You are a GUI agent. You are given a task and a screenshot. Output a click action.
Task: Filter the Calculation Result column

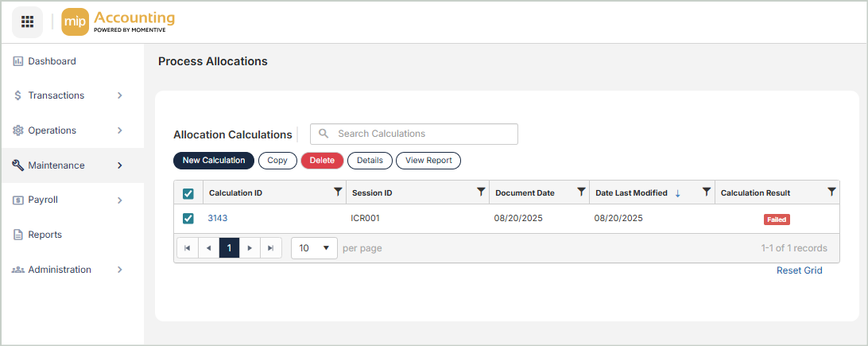(831, 192)
